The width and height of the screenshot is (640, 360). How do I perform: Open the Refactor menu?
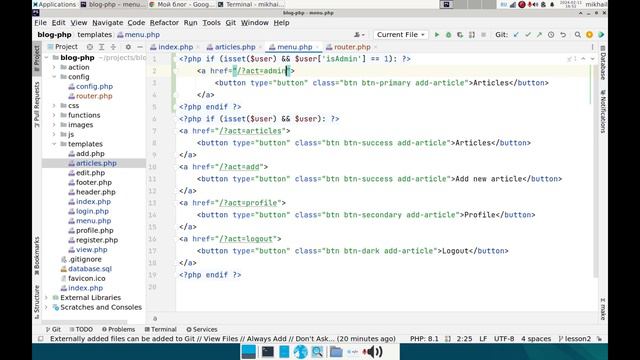click(x=164, y=23)
